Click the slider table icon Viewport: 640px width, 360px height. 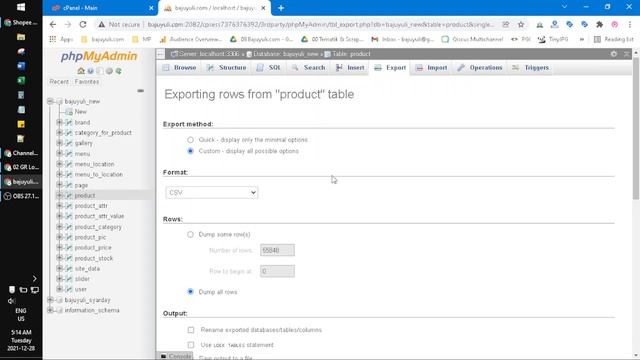coord(69,279)
